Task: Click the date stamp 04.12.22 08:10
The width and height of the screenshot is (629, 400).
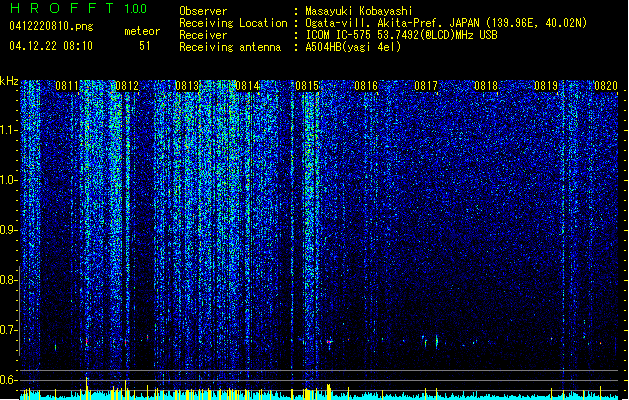Action: point(51,45)
